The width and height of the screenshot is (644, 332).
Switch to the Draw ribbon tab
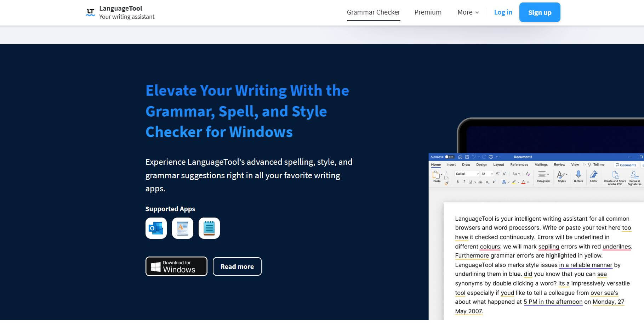(x=466, y=165)
